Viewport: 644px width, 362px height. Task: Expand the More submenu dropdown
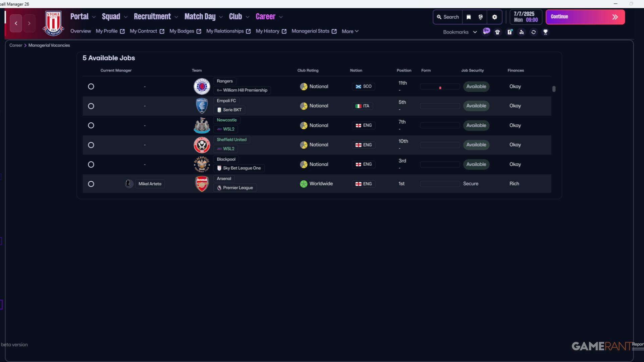point(350,31)
